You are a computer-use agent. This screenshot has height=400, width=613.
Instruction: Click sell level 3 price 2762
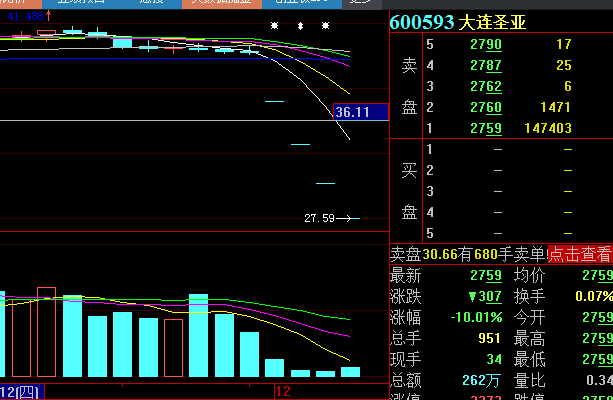click(486, 86)
